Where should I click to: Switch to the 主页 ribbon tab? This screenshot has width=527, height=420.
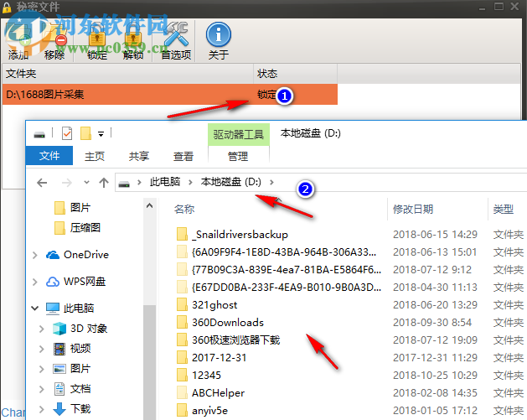(95, 157)
